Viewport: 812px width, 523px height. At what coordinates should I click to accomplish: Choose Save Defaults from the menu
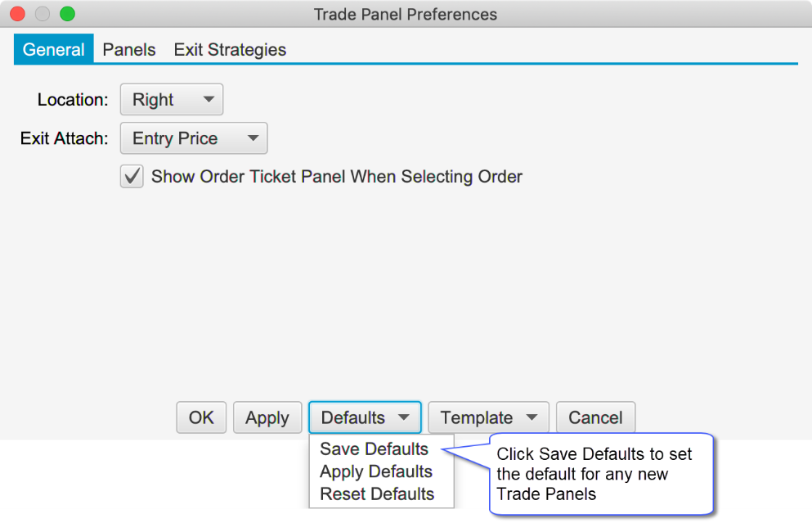(x=374, y=449)
